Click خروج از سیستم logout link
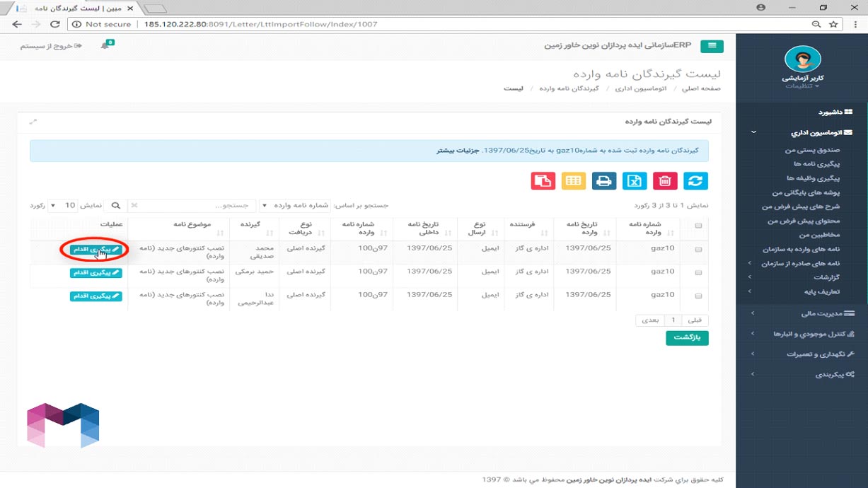This screenshot has height=488, width=868. coord(50,46)
